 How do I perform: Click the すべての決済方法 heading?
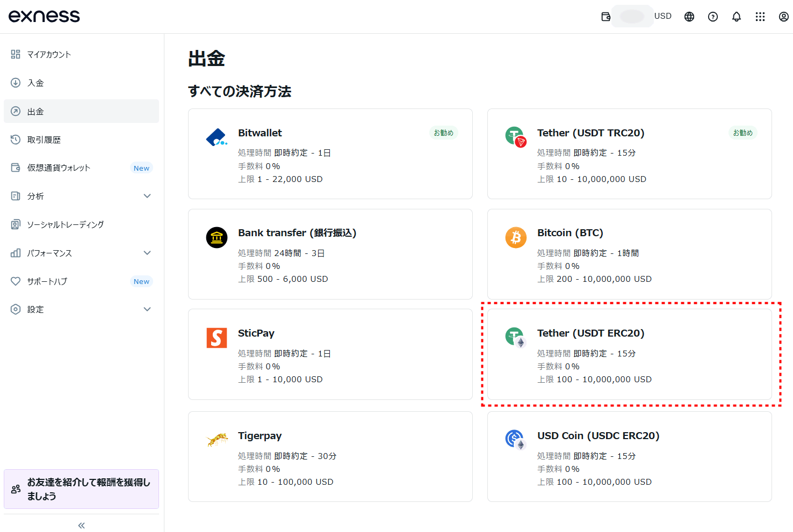(x=240, y=91)
